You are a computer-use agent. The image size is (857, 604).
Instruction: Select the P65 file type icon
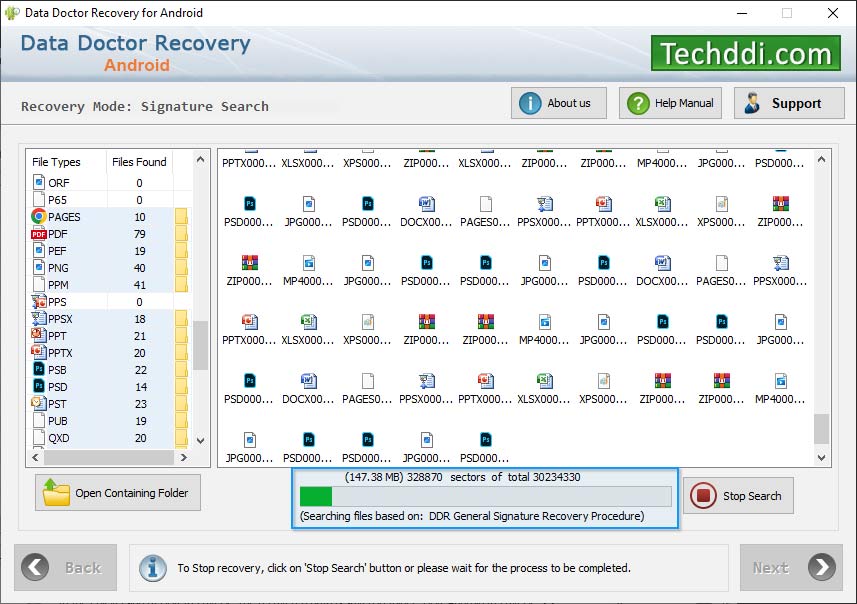tap(39, 200)
